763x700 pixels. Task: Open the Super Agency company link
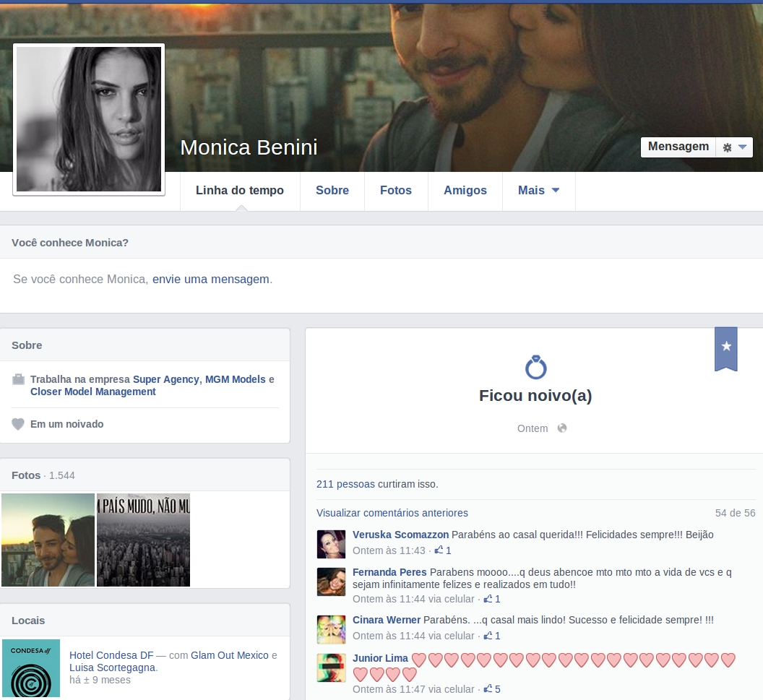pyautogui.click(x=165, y=379)
